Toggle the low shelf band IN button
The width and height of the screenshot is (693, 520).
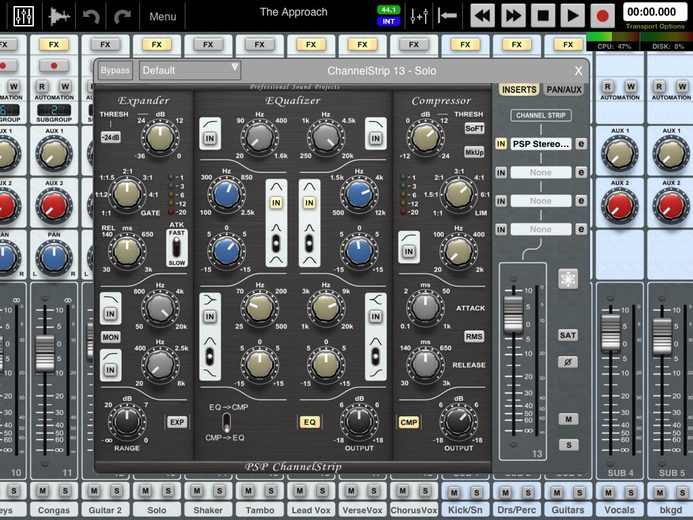pyautogui.click(x=210, y=317)
